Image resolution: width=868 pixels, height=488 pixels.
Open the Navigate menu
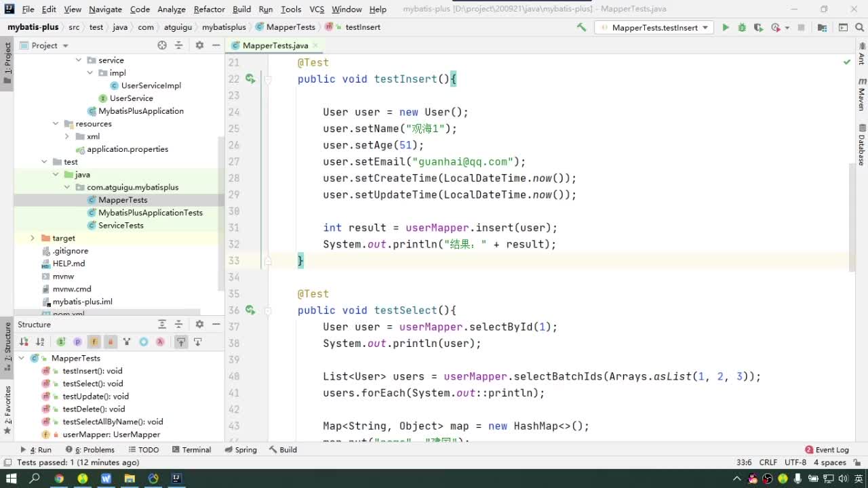tap(105, 9)
